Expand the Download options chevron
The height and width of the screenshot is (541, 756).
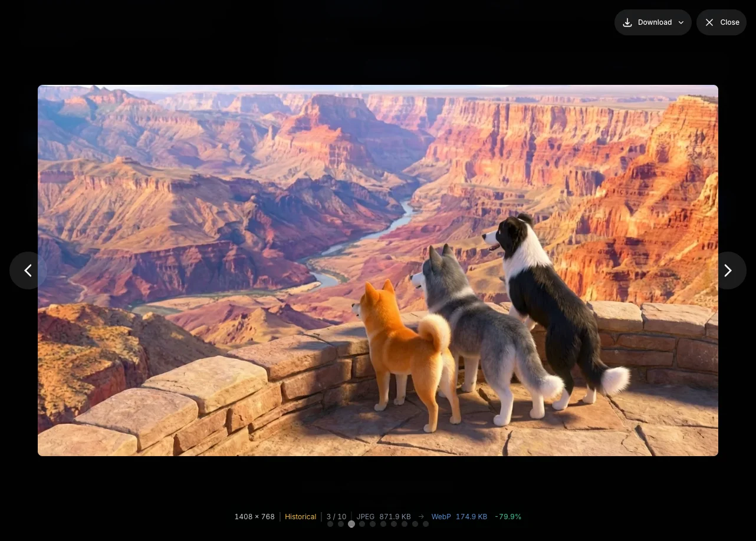pos(681,22)
